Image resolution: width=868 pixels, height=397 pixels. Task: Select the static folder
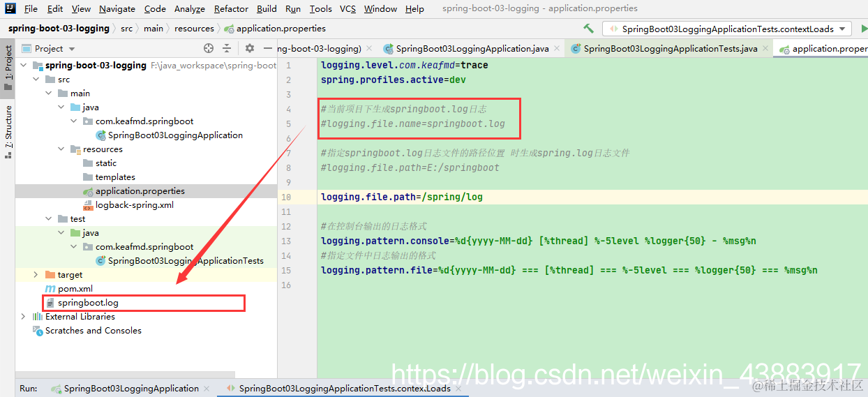[x=106, y=163]
